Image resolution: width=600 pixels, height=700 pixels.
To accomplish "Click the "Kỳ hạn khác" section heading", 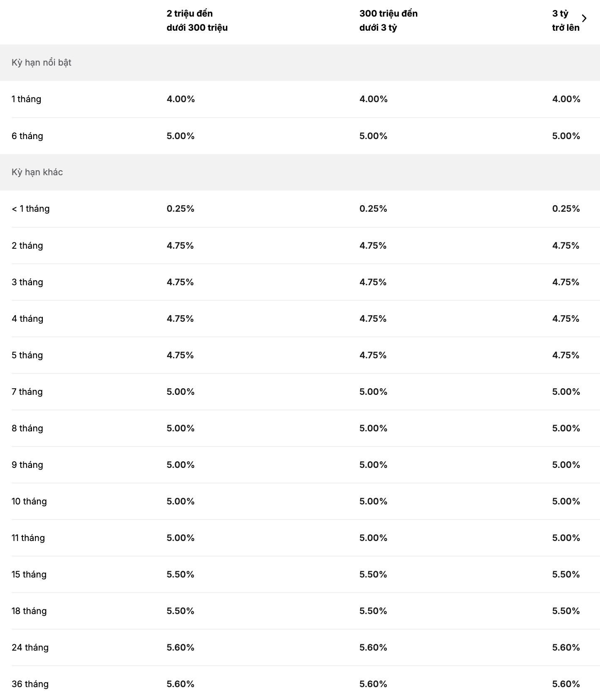I will pos(37,172).
